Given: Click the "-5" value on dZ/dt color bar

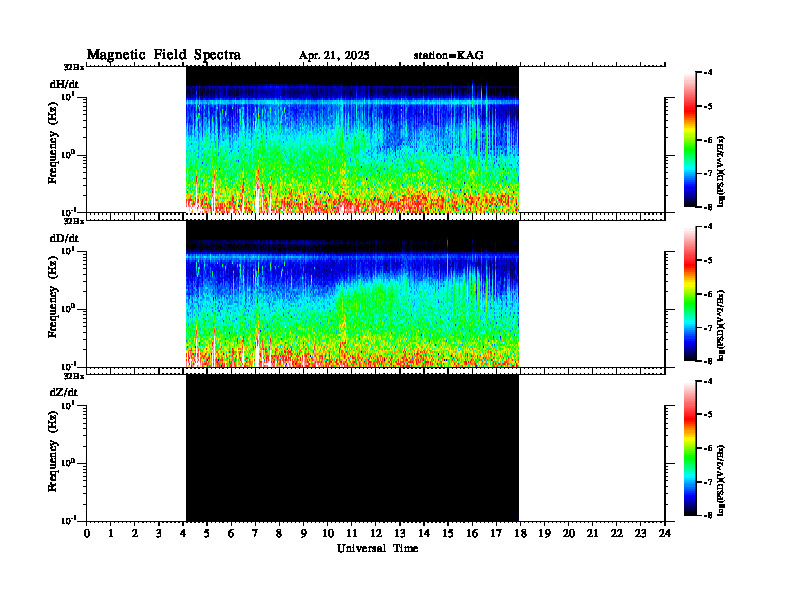Looking at the screenshot, I should click(708, 414).
